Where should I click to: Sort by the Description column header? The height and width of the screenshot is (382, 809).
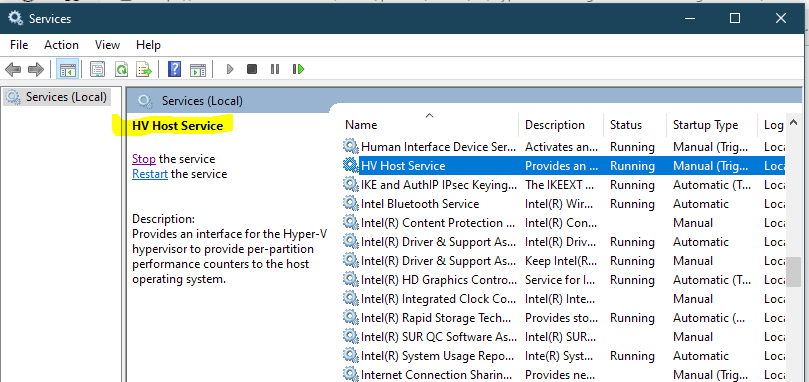point(561,125)
